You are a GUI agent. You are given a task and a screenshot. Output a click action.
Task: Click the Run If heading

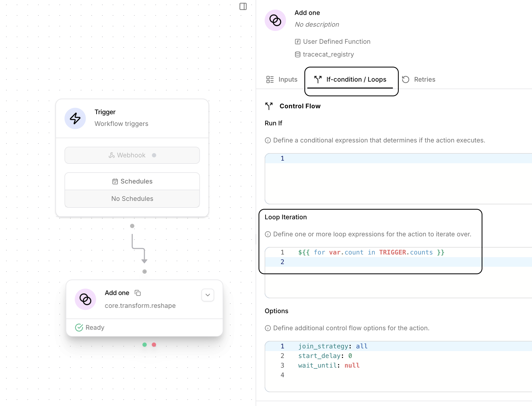273,123
